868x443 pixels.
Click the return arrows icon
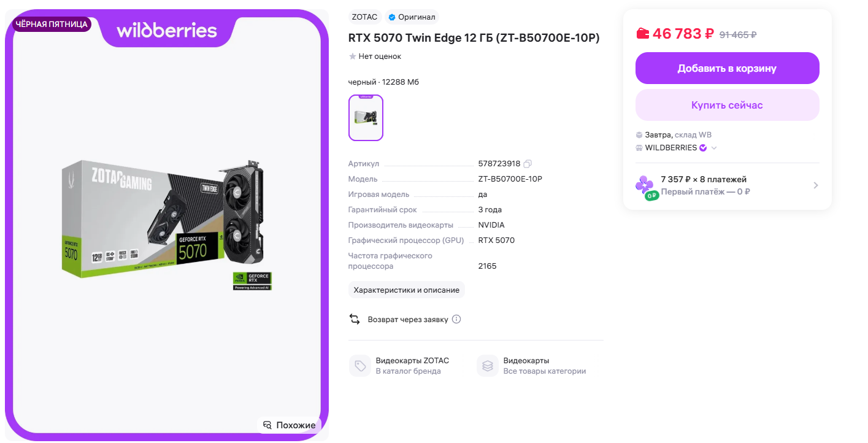(355, 319)
